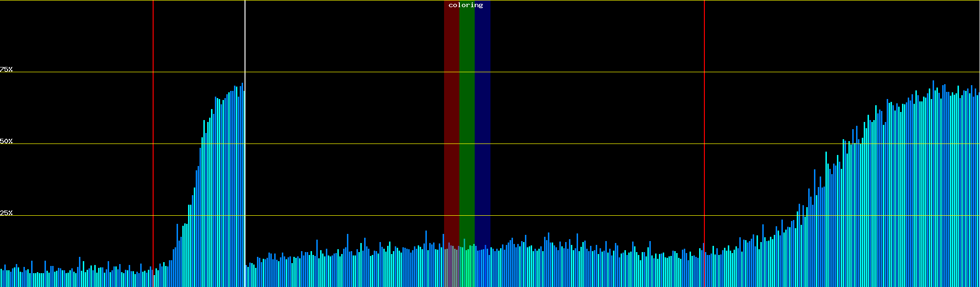Click the "coloring" label at the top
This screenshot has height=287, width=980.
pos(466,5)
